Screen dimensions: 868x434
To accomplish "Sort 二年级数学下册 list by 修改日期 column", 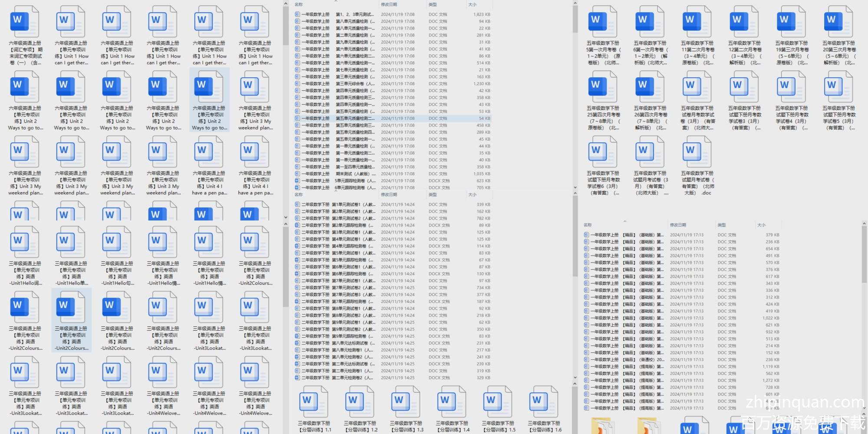I will (x=389, y=195).
